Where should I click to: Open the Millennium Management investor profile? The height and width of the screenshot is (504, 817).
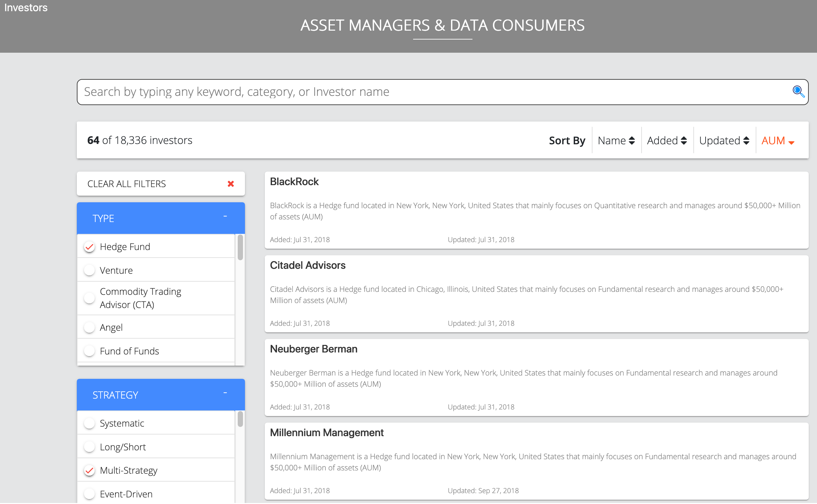327,433
